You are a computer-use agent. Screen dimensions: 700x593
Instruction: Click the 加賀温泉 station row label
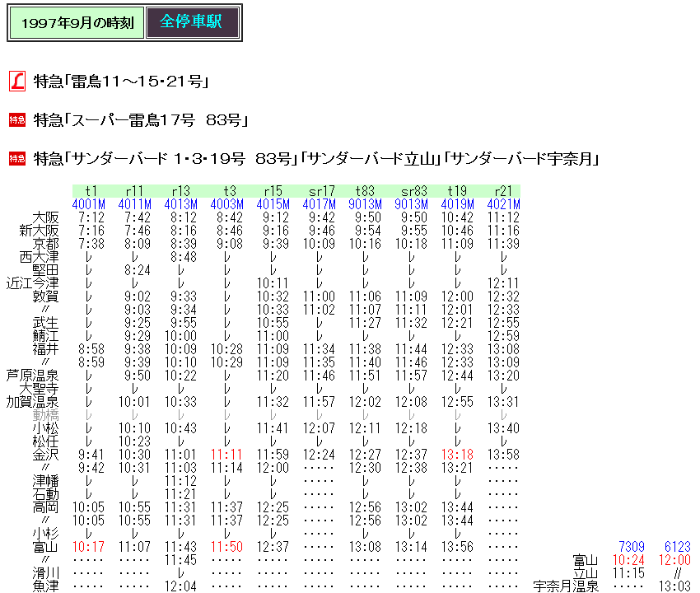point(32,402)
